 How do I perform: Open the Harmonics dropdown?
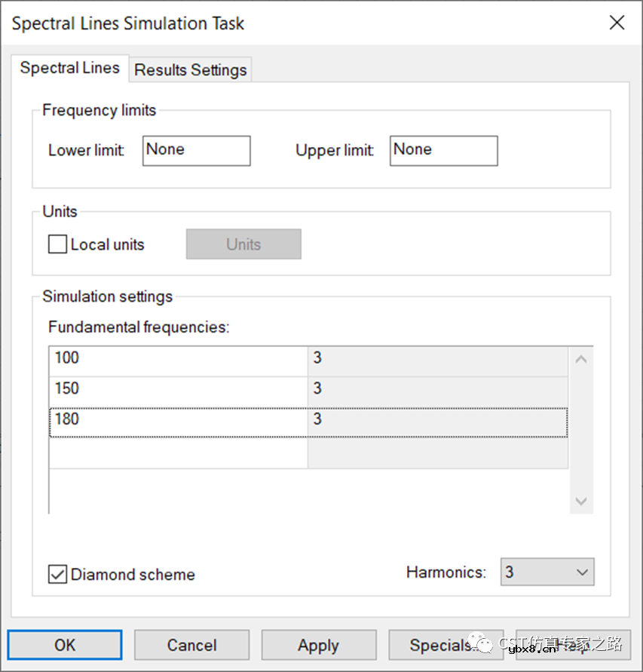[x=547, y=572]
